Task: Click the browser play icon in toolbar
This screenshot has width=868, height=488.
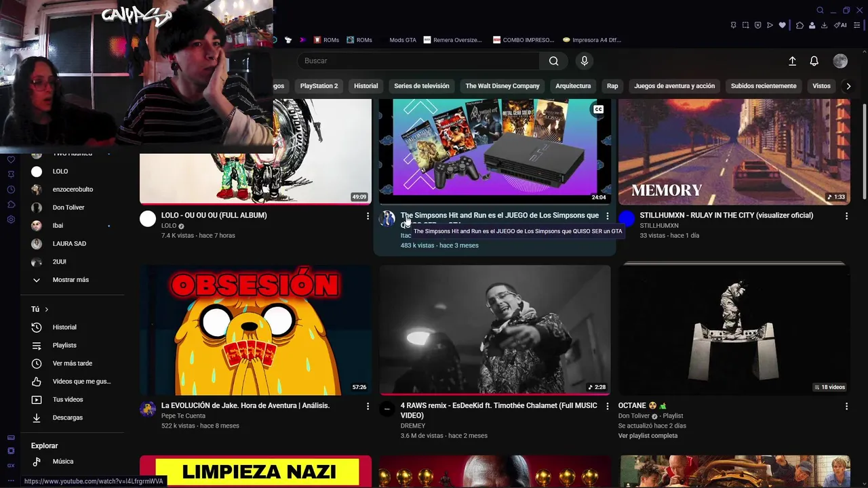Action: pyautogui.click(x=770, y=25)
